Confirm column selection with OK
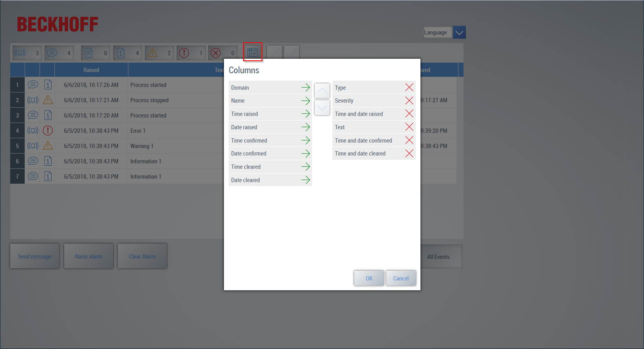 (369, 278)
